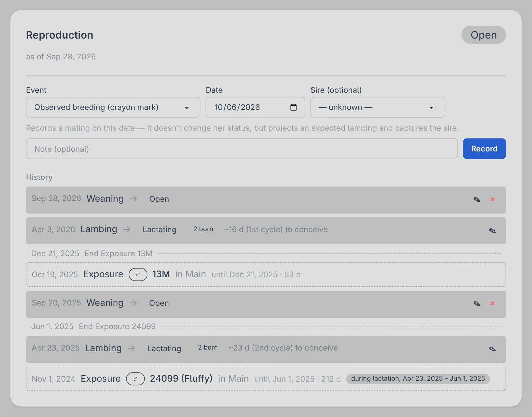This screenshot has height=417, width=532.
Task: Click the Open status badge
Action: point(484,35)
